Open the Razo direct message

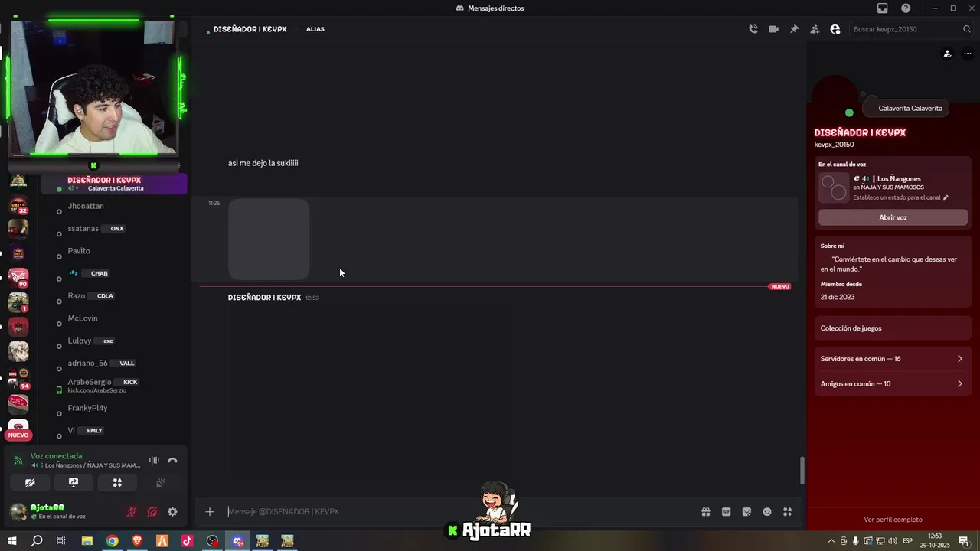(x=115, y=296)
